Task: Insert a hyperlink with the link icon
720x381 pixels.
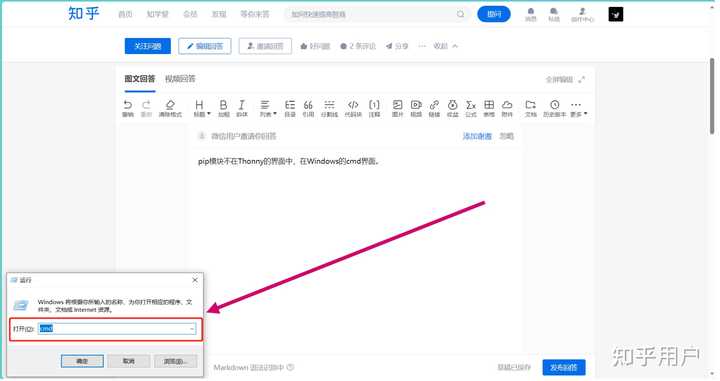Action: (x=434, y=108)
